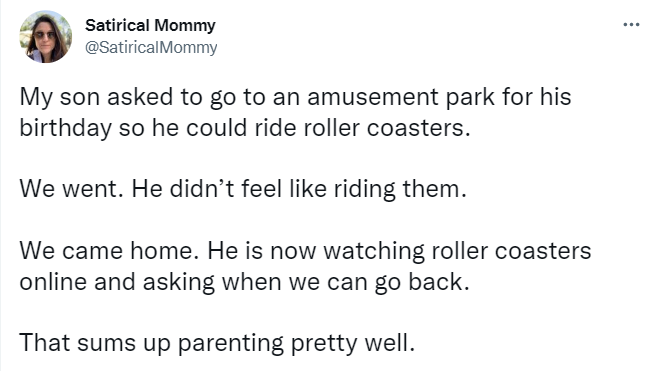Click the word 'asking' in the fifth line

[179, 282]
